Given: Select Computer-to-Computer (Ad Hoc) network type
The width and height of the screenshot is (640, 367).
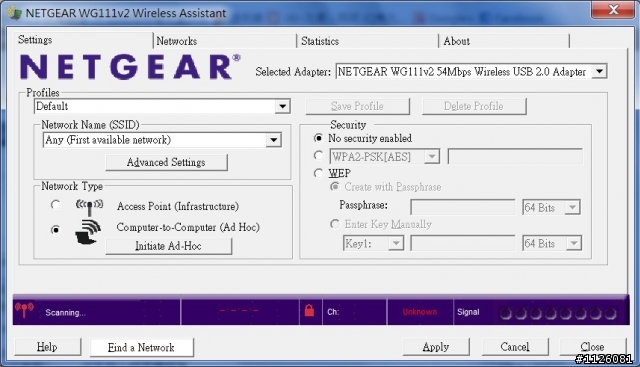Looking at the screenshot, I should [x=56, y=230].
